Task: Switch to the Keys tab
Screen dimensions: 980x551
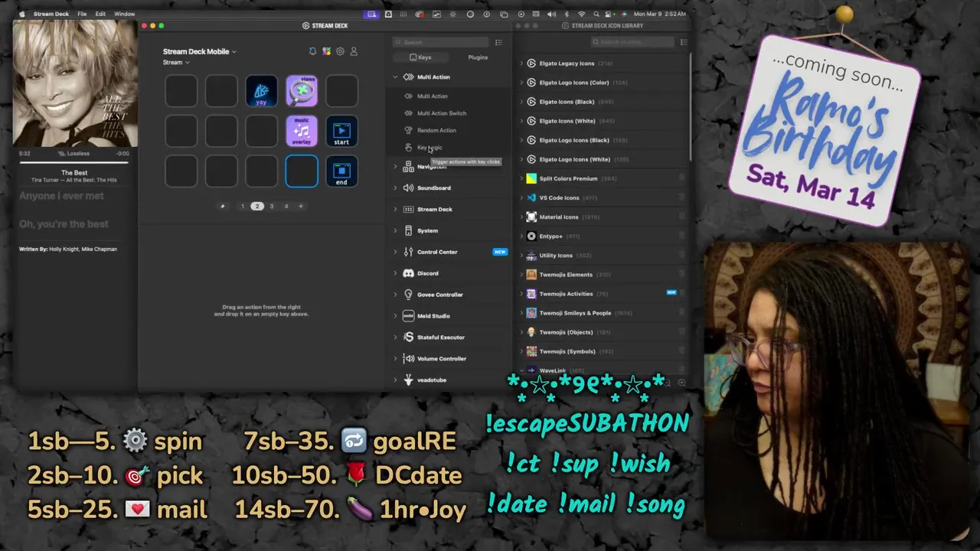Action: [420, 57]
